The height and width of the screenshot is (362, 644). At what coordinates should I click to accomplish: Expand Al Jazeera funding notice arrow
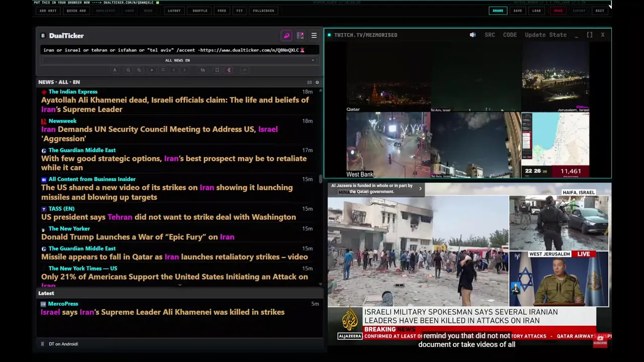[x=420, y=189]
